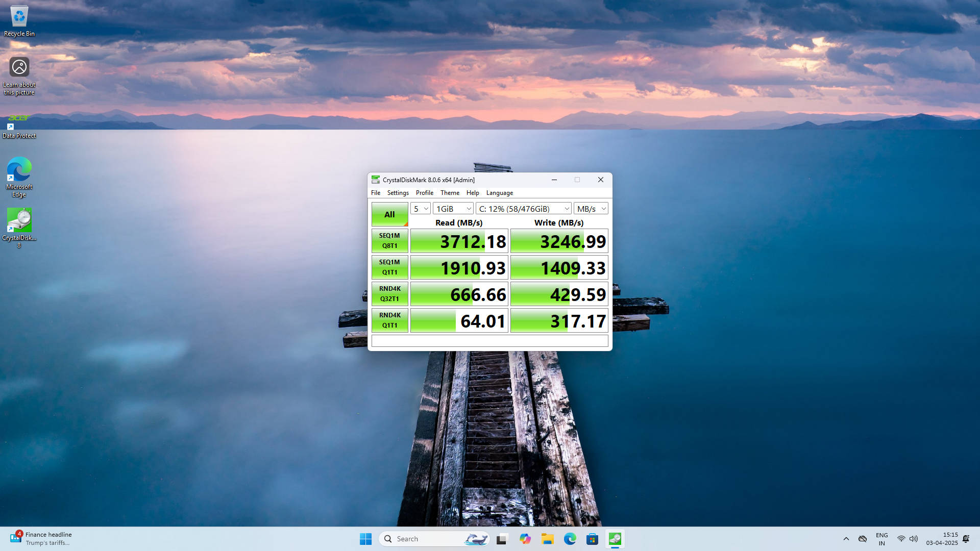980x551 pixels.
Task: Open the Finance headline widget
Action: pos(41,539)
